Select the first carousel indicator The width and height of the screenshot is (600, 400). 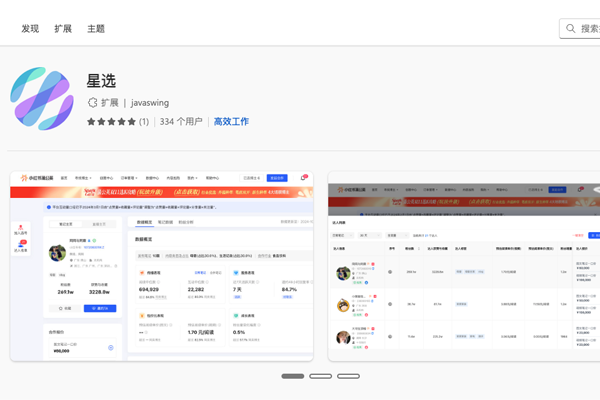293,376
